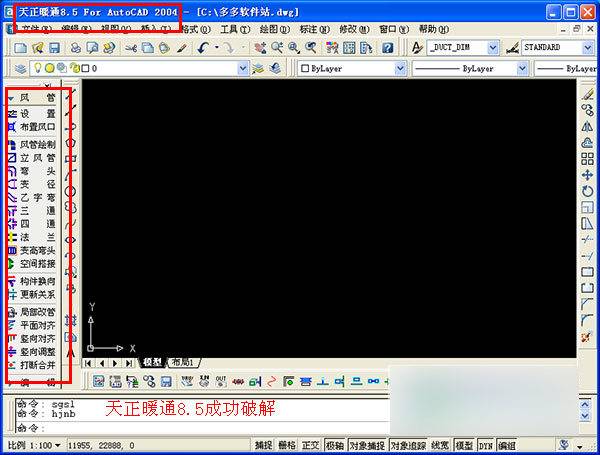This screenshot has width=600, height=455.
Task: Toggle 捕捉 snap mode in the status bar
Action: (x=263, y=445)
